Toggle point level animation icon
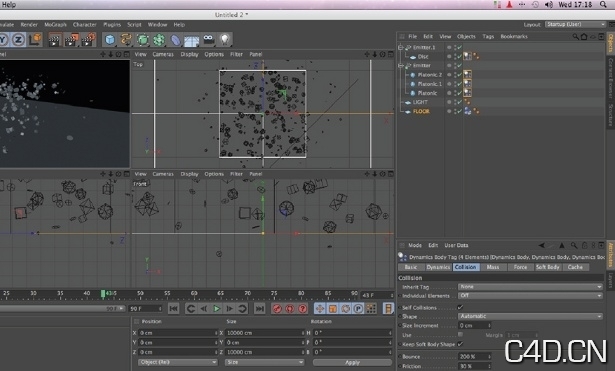 371,309
